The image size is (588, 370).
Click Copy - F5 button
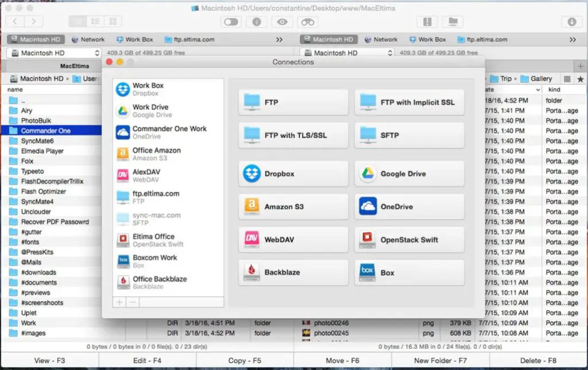pyautogui.click(x=245, y=361)
